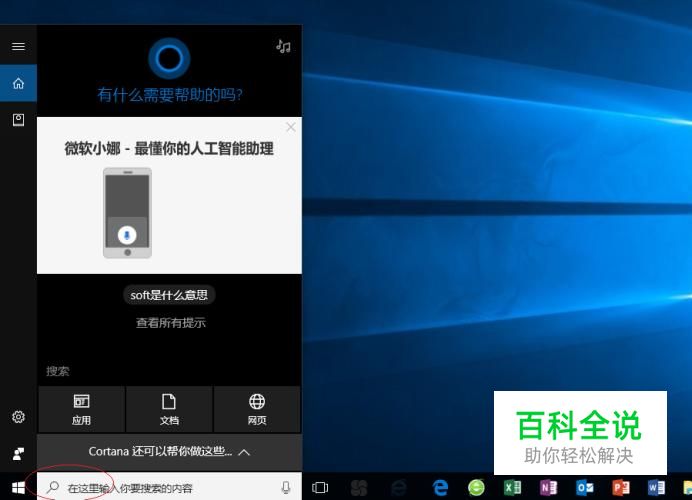Open the green circular browser taskbar icon
This screenshot has width=692, height=500.
[476, 487]
